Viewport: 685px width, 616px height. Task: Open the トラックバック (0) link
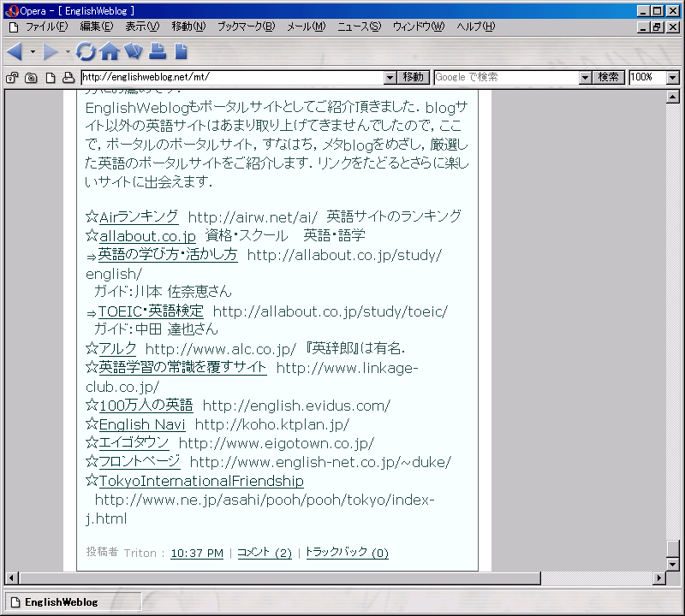[x=348, y=554]
